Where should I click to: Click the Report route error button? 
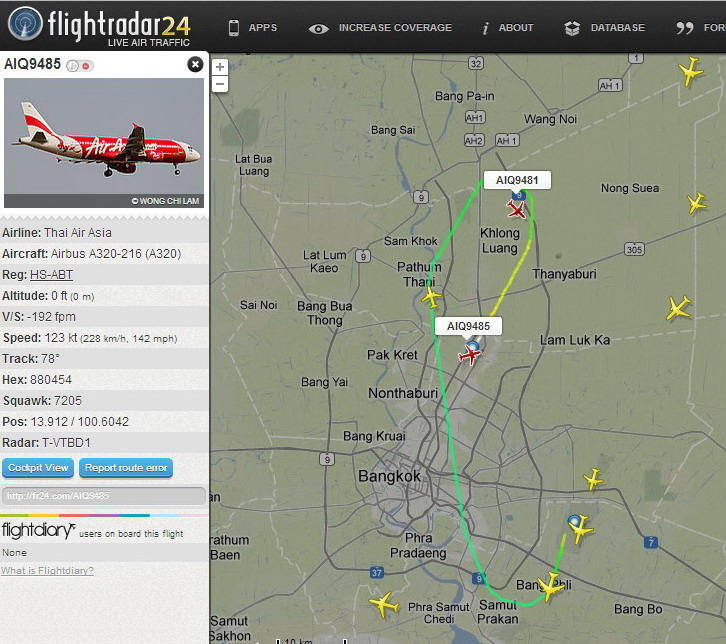click(x=126, y=468)
